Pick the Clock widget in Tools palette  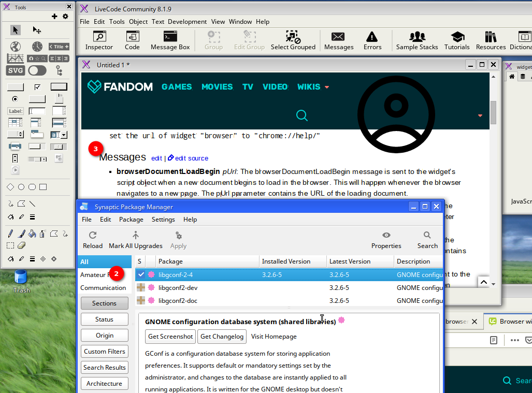(37, 47)
